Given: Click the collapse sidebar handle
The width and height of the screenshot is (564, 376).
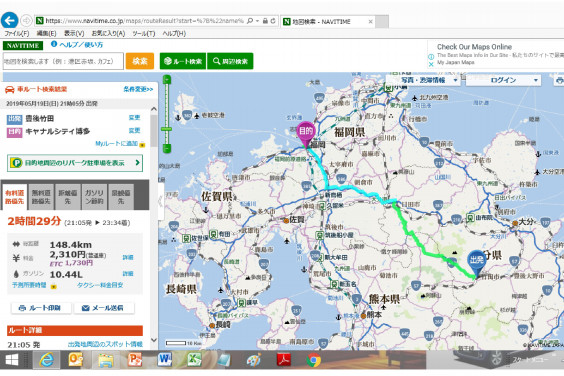Looking at the screenshot, I should (x=161, y=202).
